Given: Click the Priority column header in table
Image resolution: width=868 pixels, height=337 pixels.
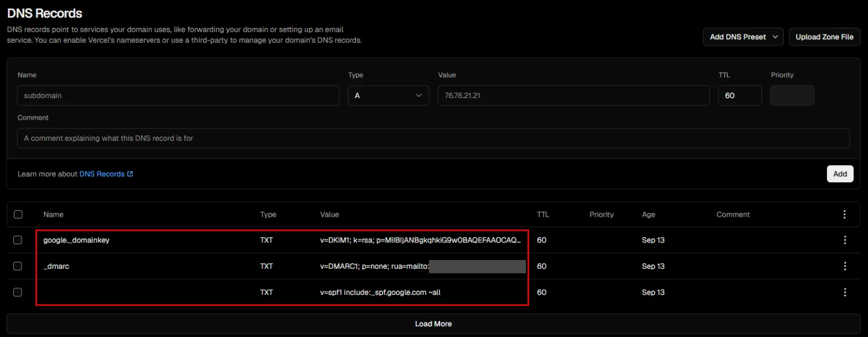Looking at the screenshot, I should pos(602,215).
